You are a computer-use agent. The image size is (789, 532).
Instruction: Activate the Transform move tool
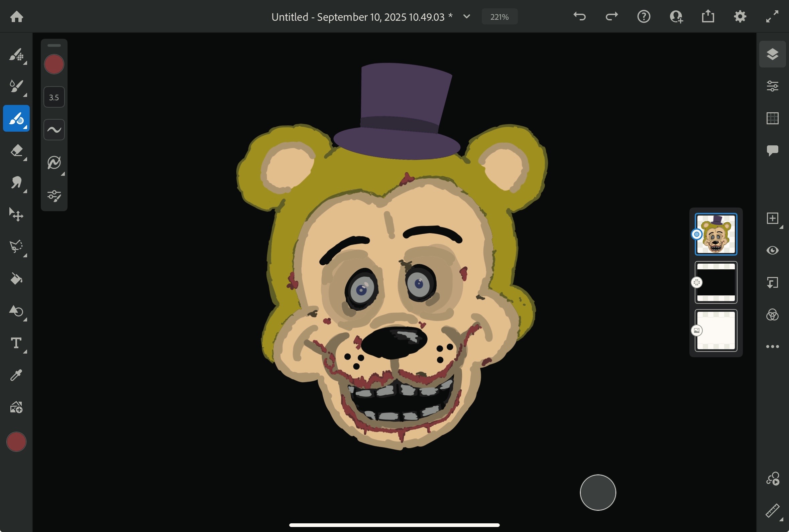pyautogui.click(x=16, y=215)
